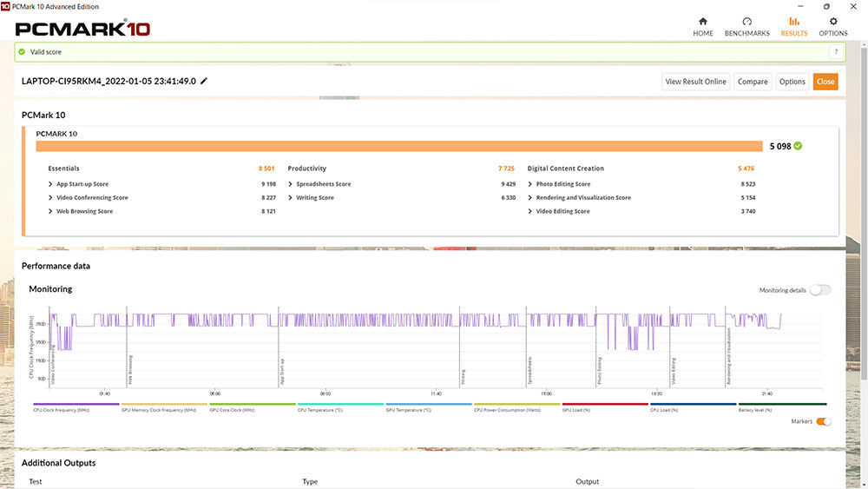The image size is (868, 489).
Task: Expand the Photo Editing Score row
Action: [530, 184]
